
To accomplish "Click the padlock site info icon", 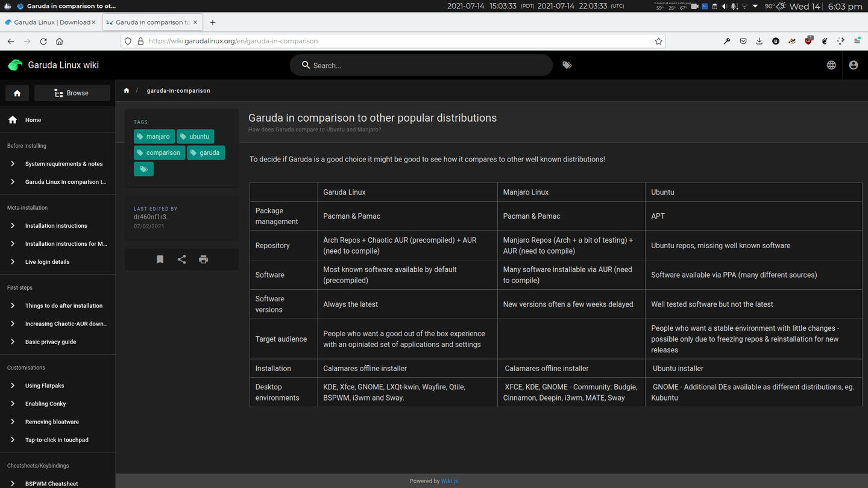I will pos(140,41).
